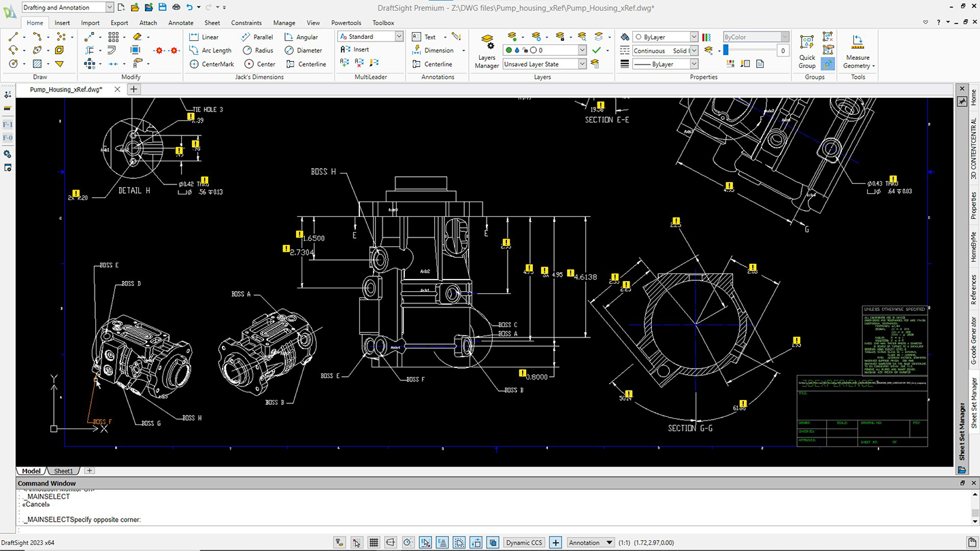This screenshot has height=551, width=980.
Task: Toggle snap mode in the status bar
Action: (x=357, y=542)
